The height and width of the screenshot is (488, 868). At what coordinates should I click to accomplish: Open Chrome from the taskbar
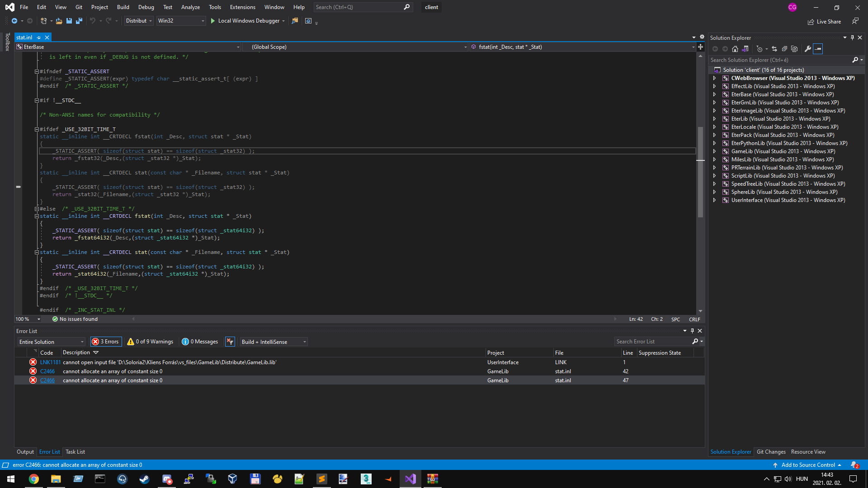tap(34, 479)
